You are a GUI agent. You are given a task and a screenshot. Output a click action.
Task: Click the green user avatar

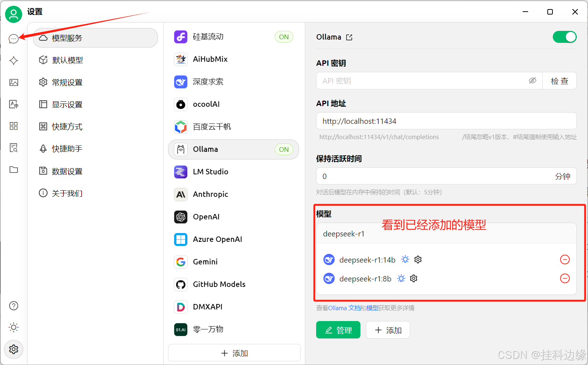point(13,14)
